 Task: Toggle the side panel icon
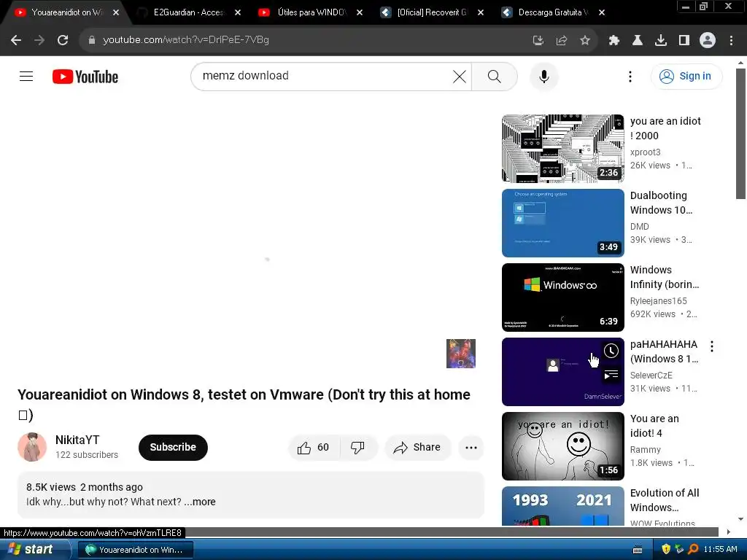click(684, 41)
